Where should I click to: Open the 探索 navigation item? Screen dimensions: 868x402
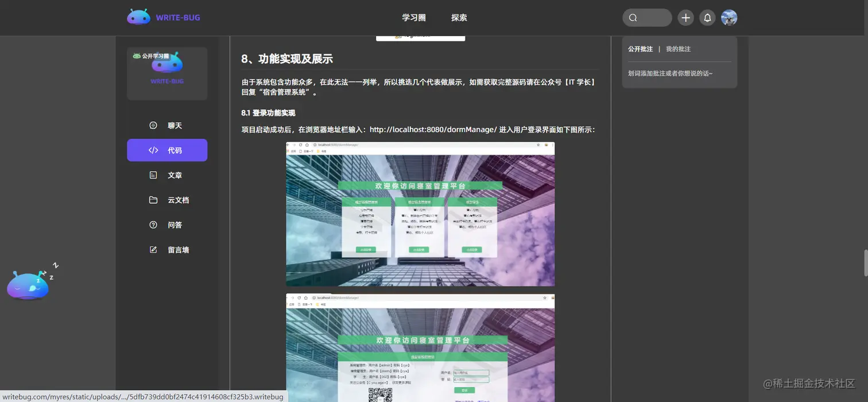(459, 18)
